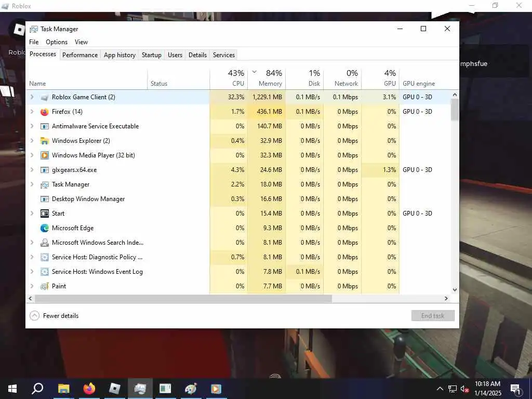
Task: Switch to the App history tab
Action: click(x=120, y=55)
